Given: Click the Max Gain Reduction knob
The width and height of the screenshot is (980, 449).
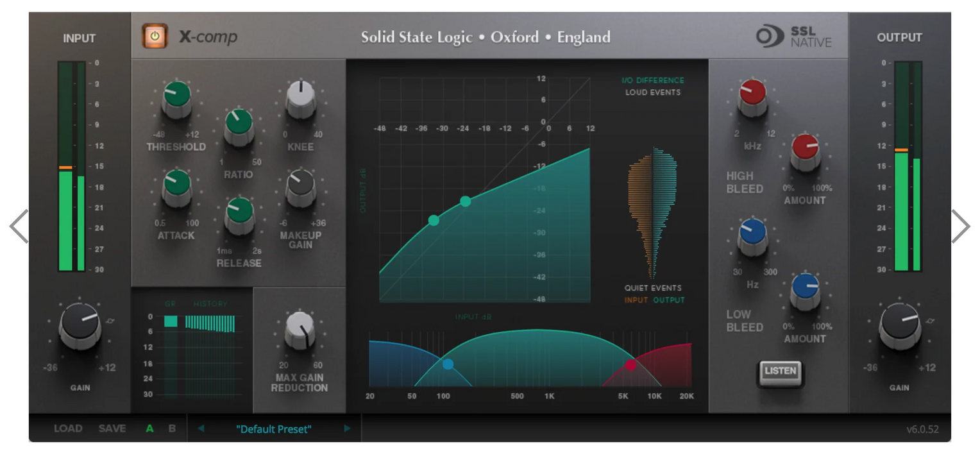Looking at the screenshot, I should tap(299, 330).
